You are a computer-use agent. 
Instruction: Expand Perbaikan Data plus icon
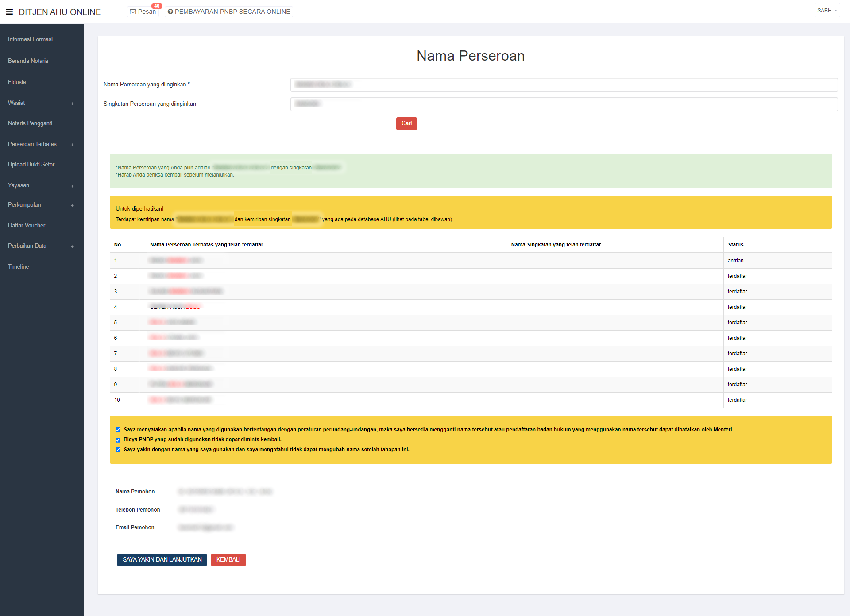click(72, 246)
